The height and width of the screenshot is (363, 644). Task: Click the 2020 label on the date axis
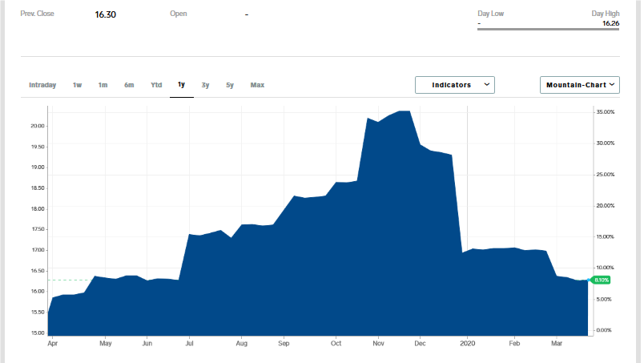point(469,343)
